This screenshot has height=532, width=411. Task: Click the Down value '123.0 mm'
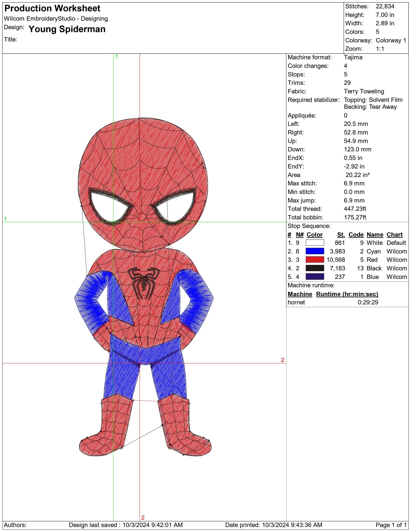pos(357,149)
